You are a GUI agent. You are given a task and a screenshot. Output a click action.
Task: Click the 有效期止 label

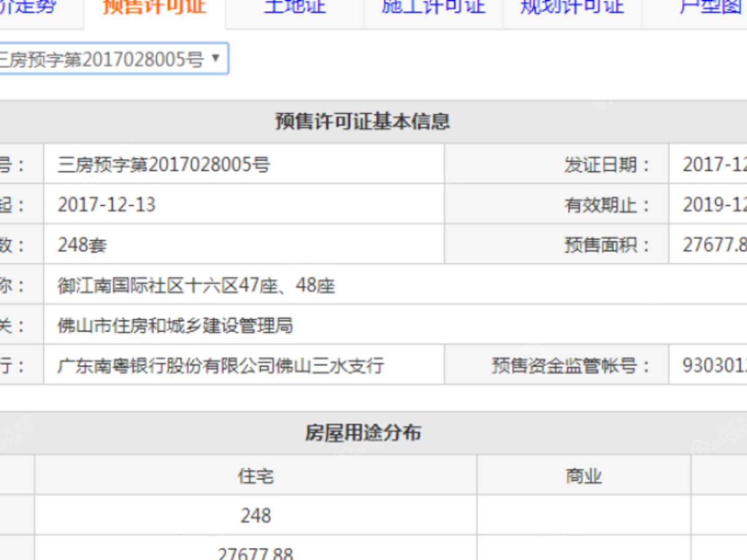607,205
